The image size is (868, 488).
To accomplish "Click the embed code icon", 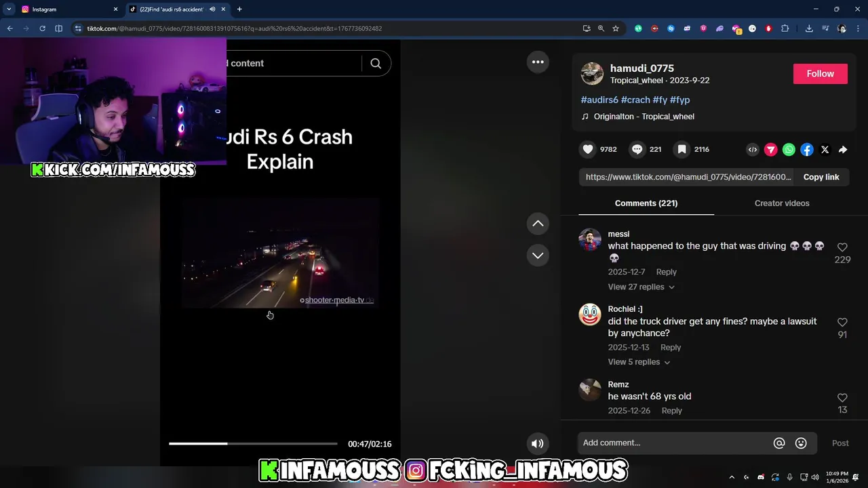I will click(x=753, y=150).
